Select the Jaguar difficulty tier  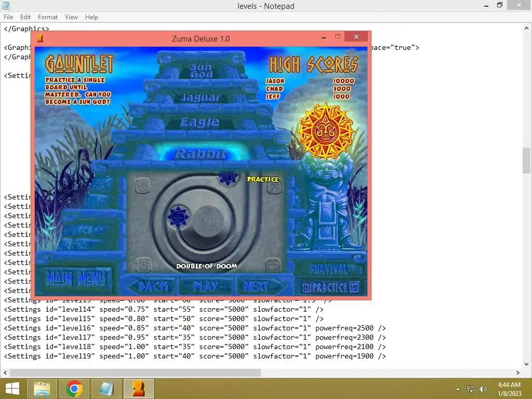pos(201,98)
